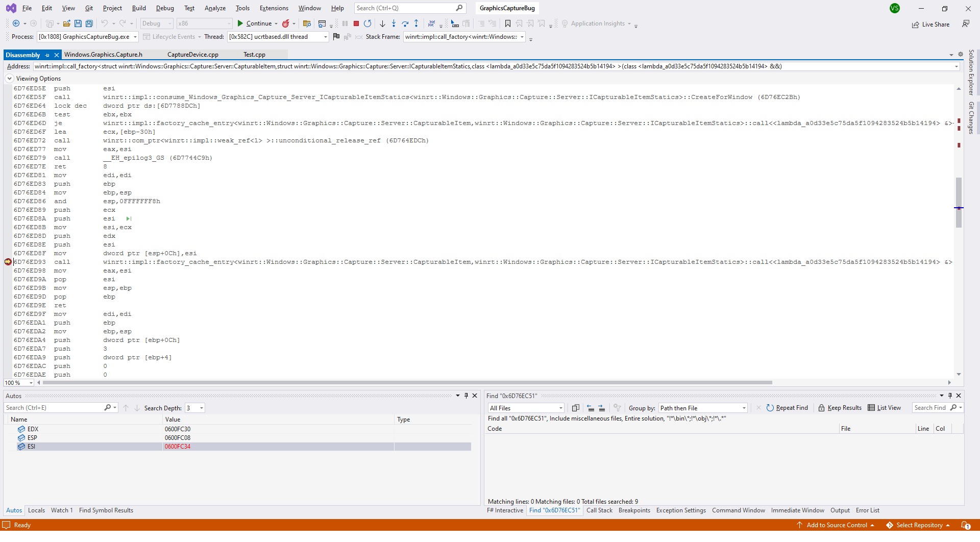Image resolution: width=980 pixels, height=542 pixels.
Task: Select the Step Into icon
Action: point(394,23)
